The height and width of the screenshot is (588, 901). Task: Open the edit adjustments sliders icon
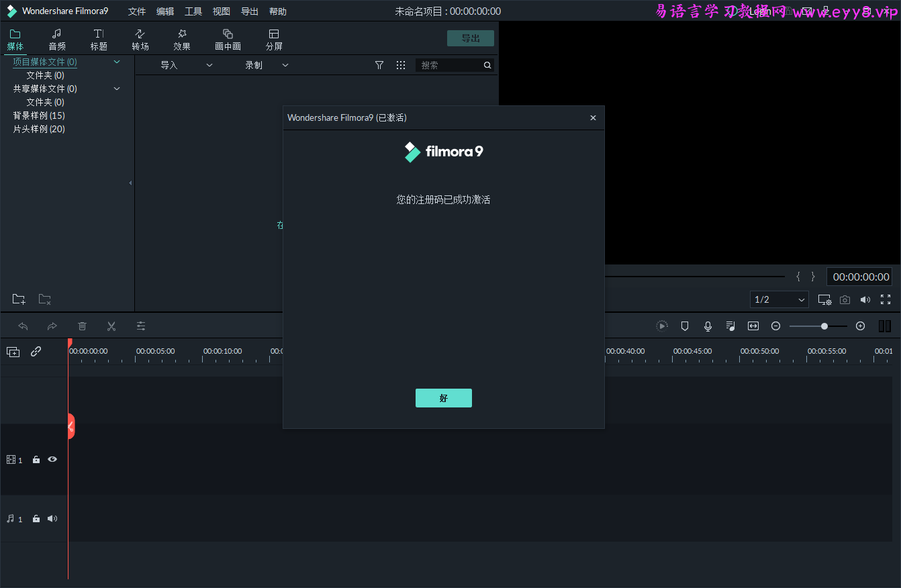pyautogui.click(x=141, y=326)
